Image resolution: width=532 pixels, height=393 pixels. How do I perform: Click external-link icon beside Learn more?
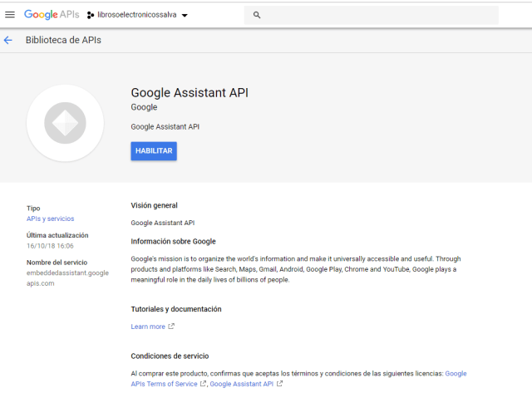click(x=171, y=327)
